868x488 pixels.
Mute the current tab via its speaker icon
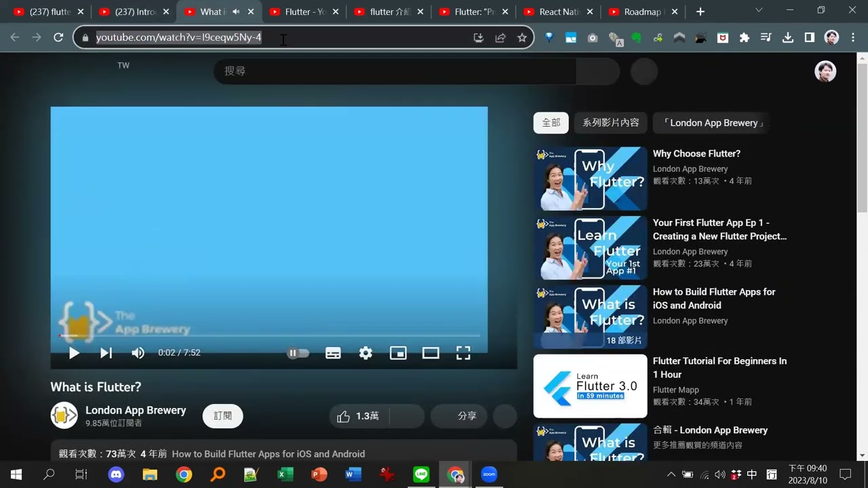236,12
